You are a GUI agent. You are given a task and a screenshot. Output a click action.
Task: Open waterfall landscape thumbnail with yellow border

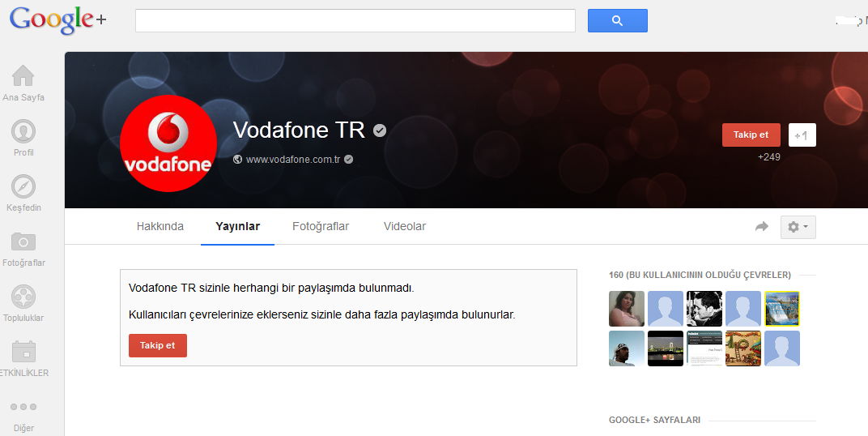coord(782,309)
